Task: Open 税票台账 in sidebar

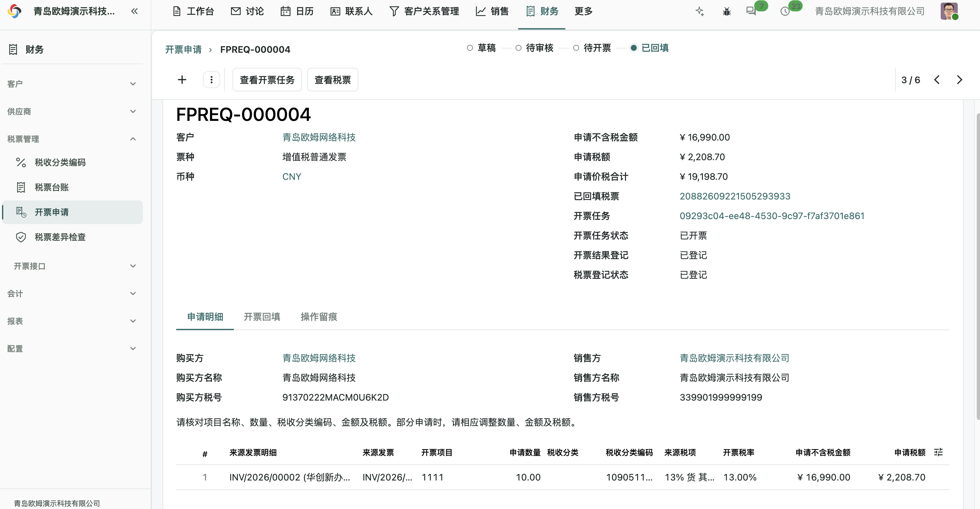Action: [x=72, y=187]
